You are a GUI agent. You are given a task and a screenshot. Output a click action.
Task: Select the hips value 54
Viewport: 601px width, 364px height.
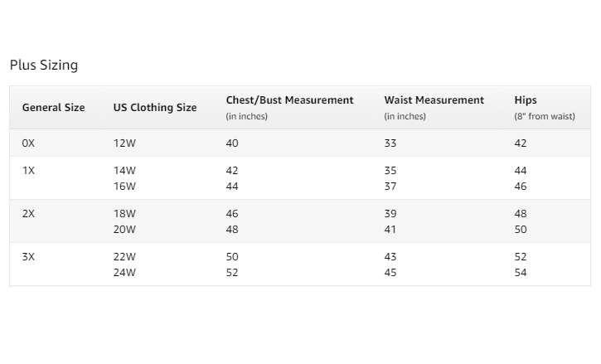pos(521,273)
